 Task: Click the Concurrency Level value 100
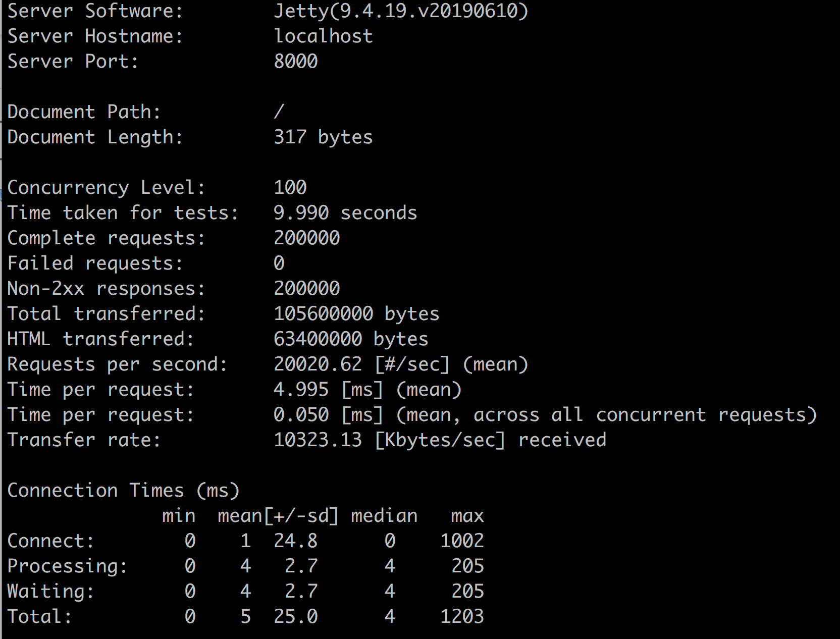pyautogui.click(x=290, y=188)
